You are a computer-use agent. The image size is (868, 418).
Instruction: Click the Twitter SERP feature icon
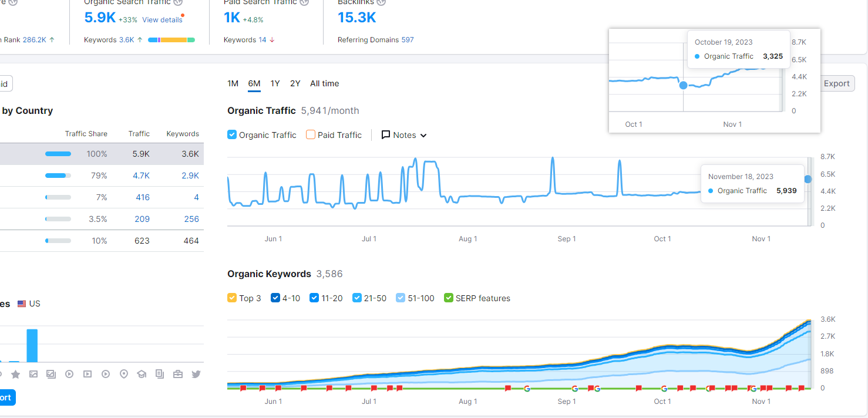(x=196, y=374)
